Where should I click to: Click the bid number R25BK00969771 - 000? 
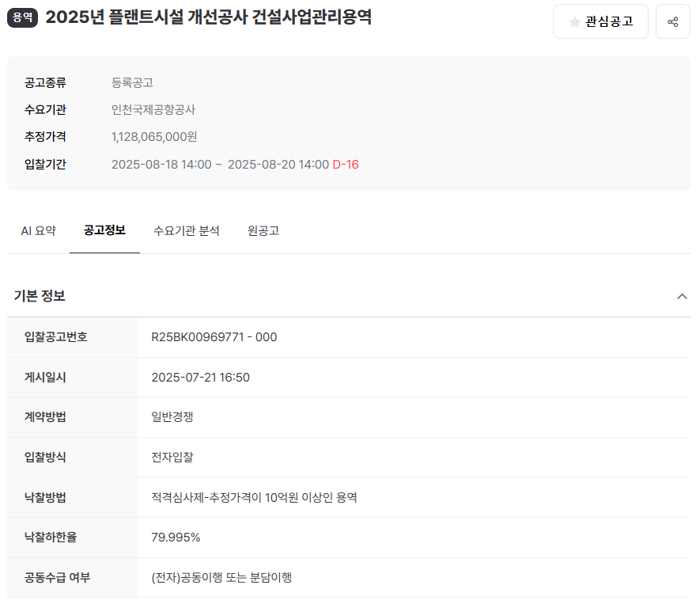click(x=214, y=337)
